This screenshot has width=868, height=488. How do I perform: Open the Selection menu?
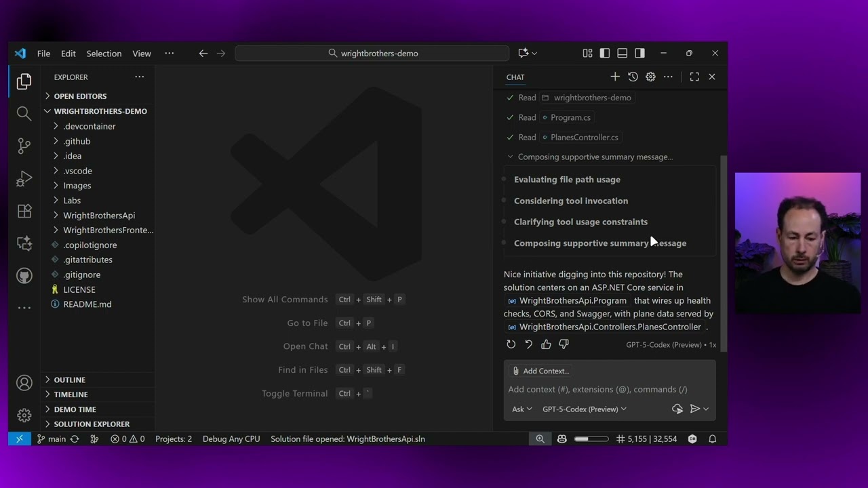[x=104, y=53]
